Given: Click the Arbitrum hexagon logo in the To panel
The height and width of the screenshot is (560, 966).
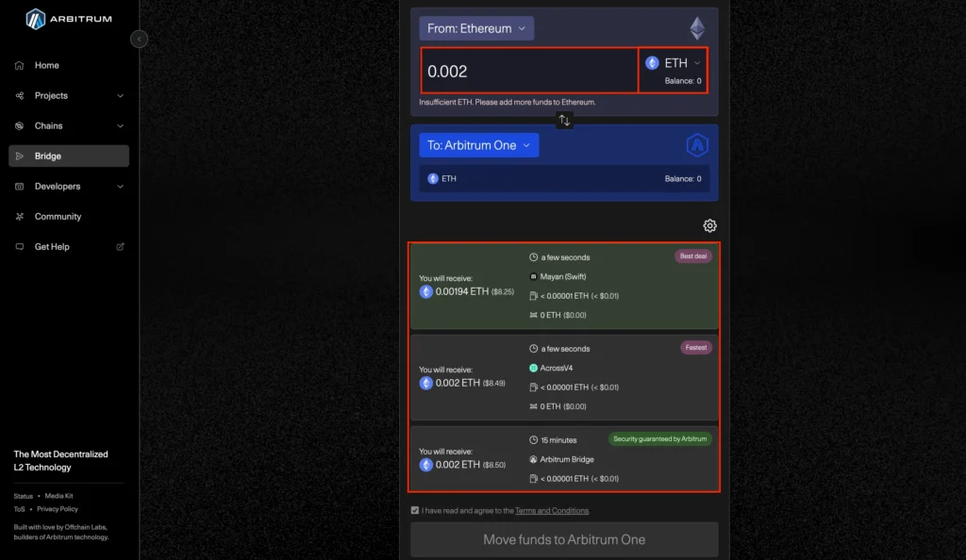Looking at the screenshot, I should coord(697,145).
